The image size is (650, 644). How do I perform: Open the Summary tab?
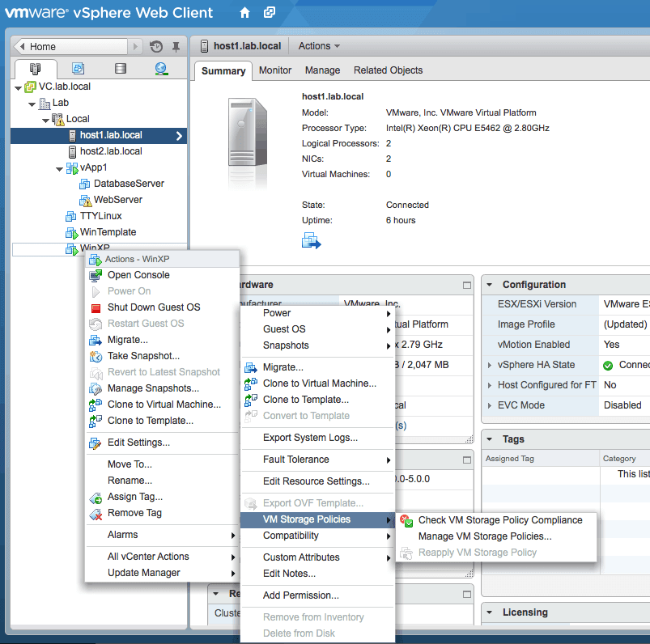point(223,71)
